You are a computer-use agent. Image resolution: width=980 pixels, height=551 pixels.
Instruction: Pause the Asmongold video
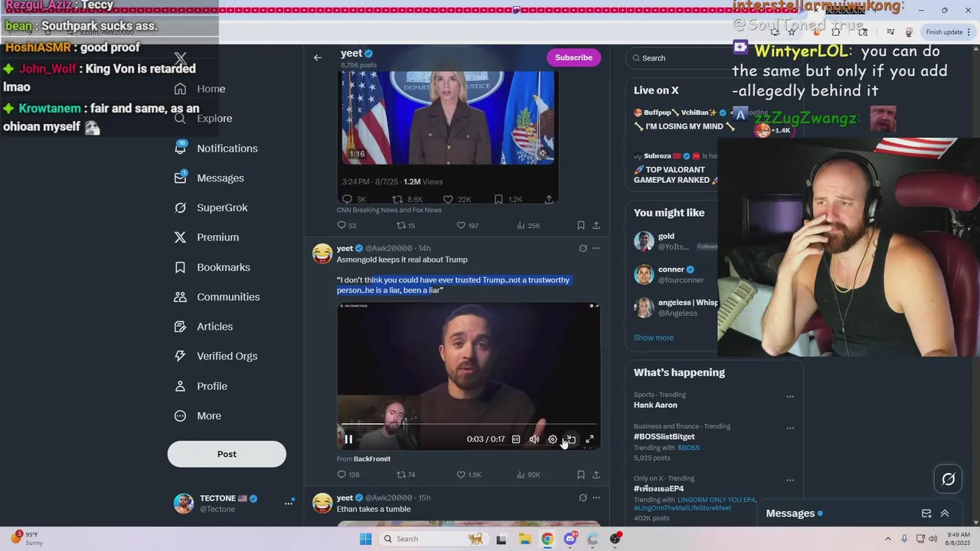click(x=348, y=439)
